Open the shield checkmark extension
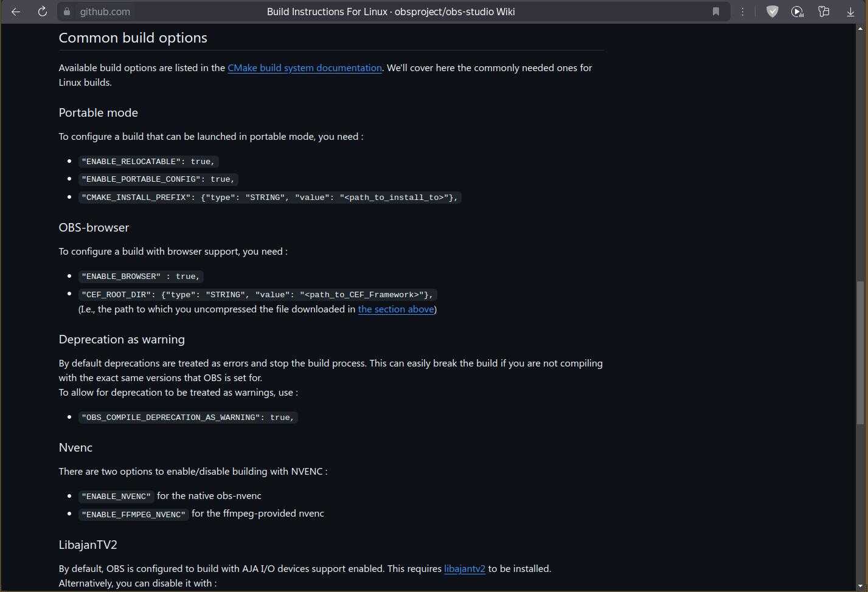 (772, 12)
